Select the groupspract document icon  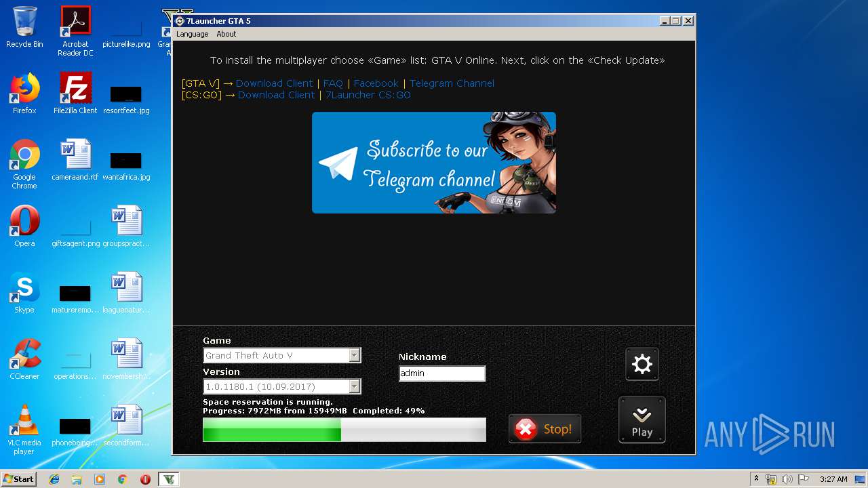coord(126,226)
